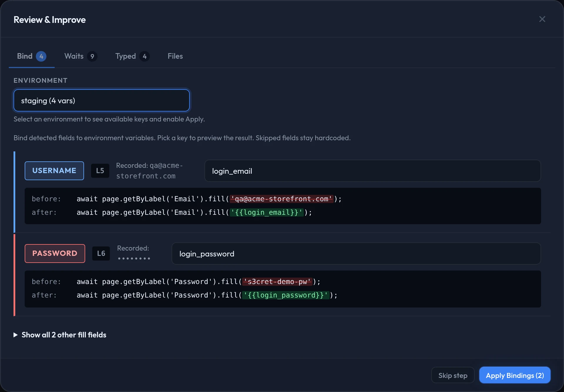Open the Waits tab
Screen dimensions: 564x392
coord(81,56)
